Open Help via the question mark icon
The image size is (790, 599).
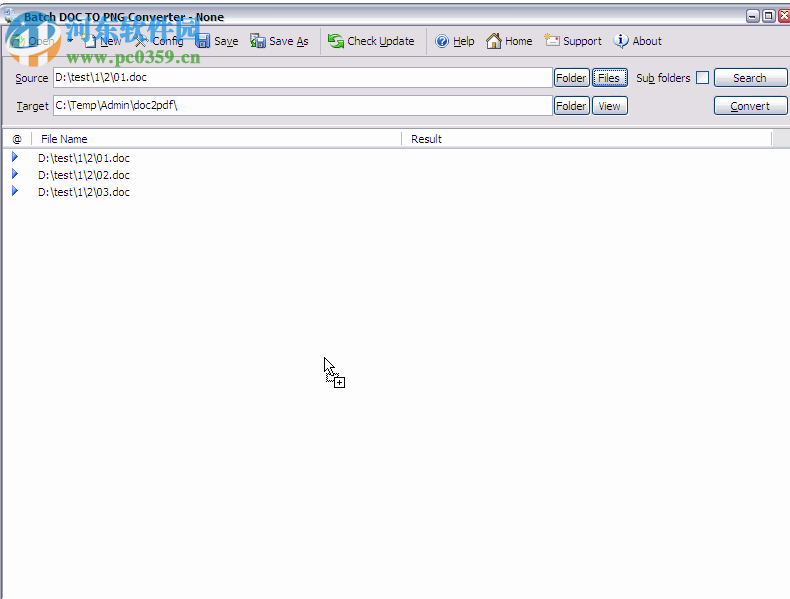point(442,41)
